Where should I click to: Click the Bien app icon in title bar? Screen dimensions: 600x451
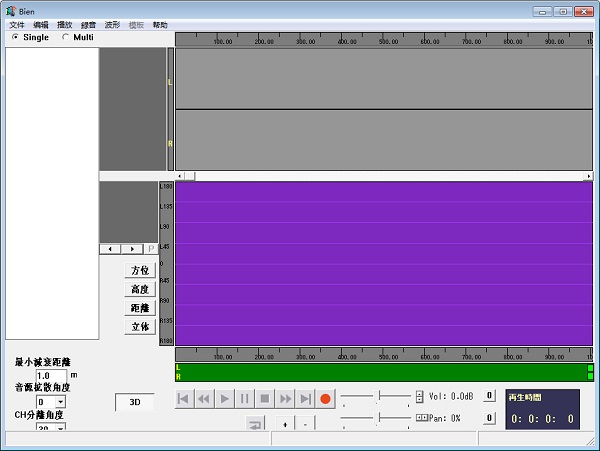coord(11,11)
